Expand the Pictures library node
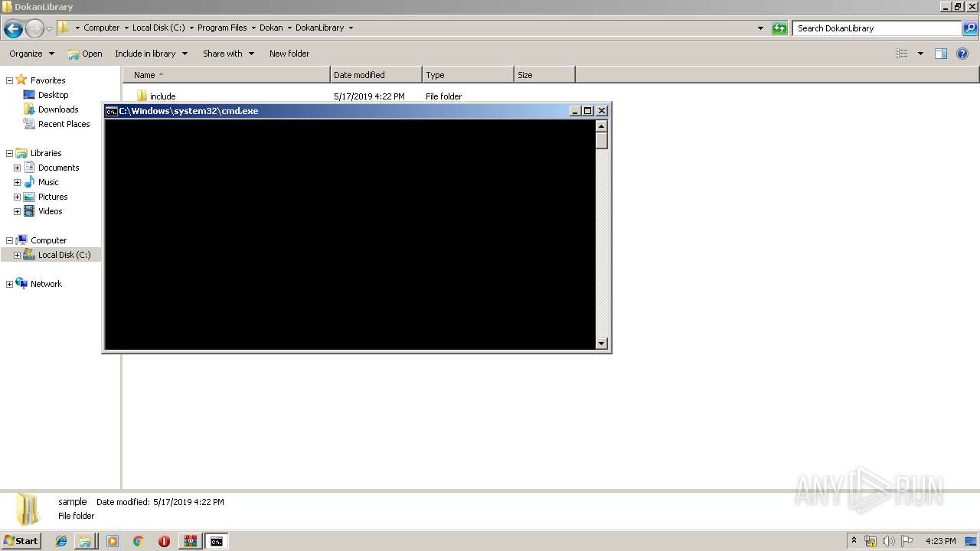The height and width of the screenshot is (551, 980). pos(17,197)
